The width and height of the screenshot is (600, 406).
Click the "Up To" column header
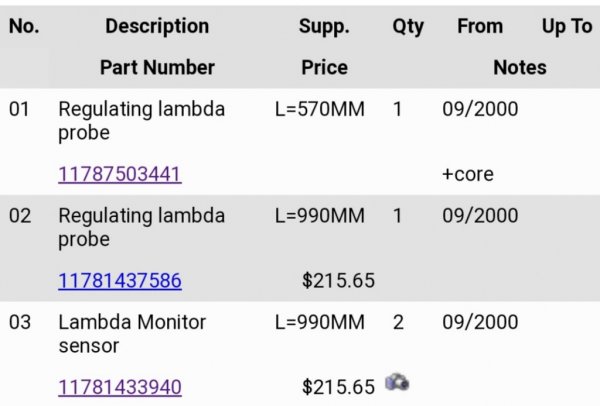[567, 27]
